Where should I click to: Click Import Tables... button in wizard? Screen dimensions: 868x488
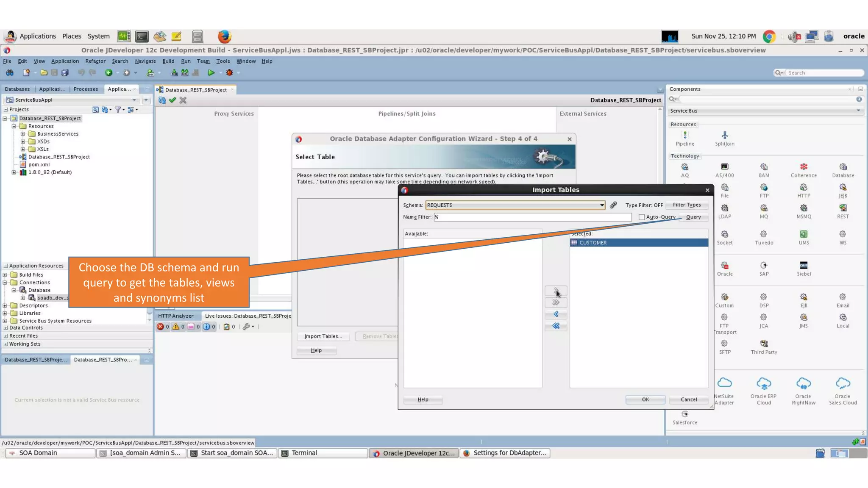323,336
